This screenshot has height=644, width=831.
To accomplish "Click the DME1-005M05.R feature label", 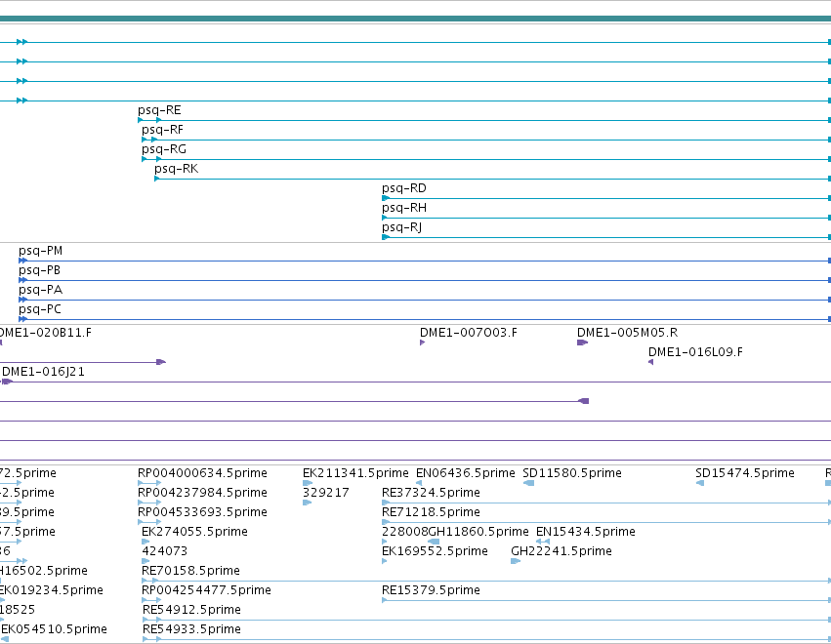I will (627, 333).
